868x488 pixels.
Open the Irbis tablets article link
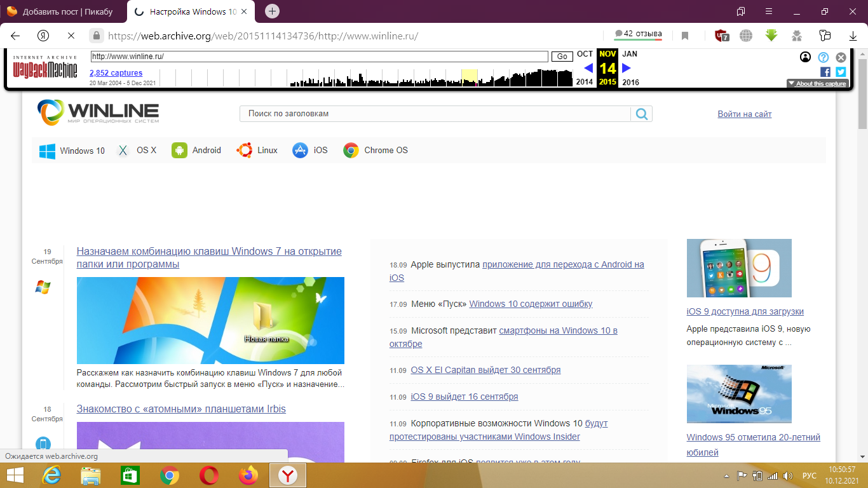pos(181,409)
